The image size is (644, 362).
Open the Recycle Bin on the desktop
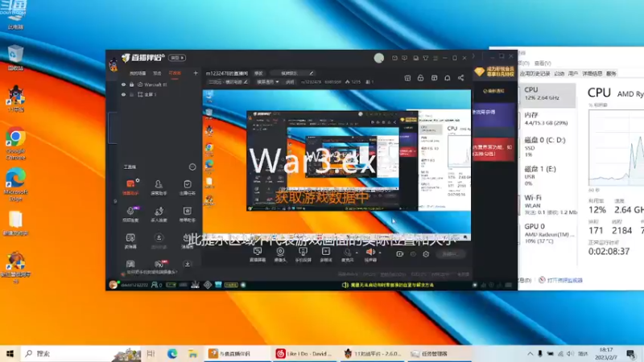(15, 57)
